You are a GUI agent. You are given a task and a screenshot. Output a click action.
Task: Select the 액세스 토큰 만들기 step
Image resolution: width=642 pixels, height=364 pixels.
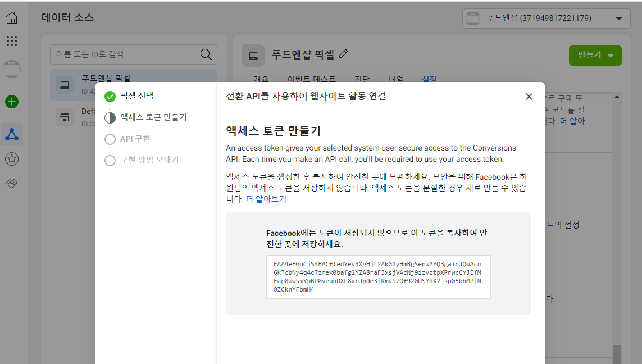click(146, 117)
